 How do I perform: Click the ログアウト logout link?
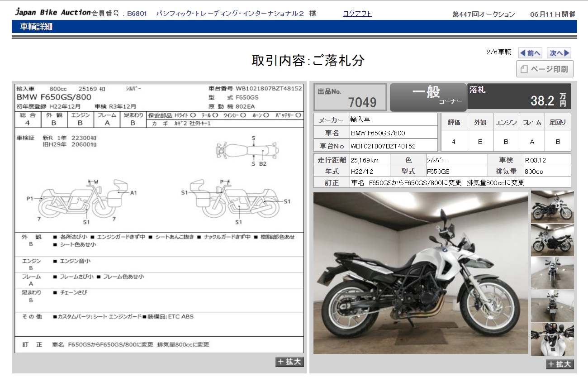point(357,14)
